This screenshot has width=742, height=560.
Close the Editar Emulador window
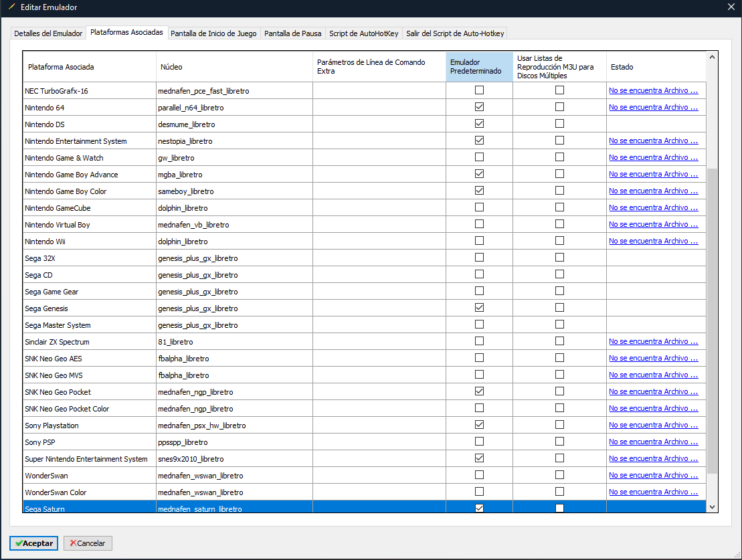731,7
